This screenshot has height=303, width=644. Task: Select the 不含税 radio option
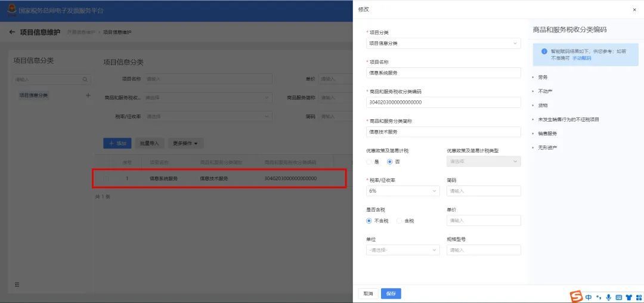point(369,221)
